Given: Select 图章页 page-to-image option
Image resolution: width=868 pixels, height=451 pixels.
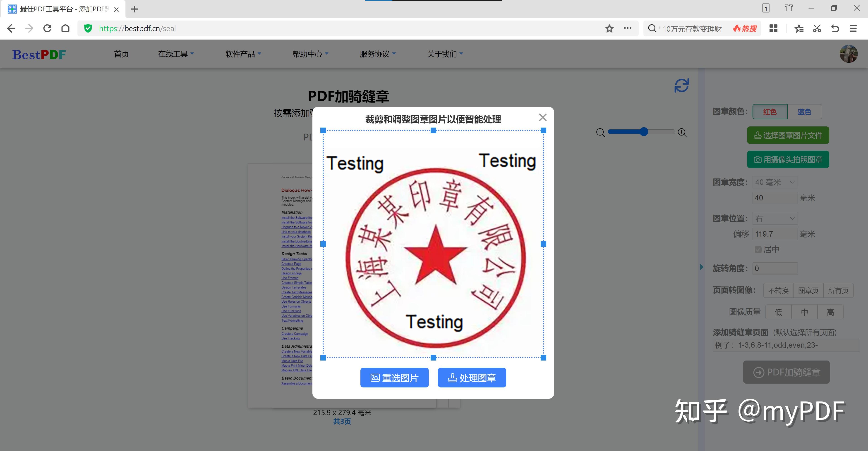Looking at the screenshot, I should coord(808,290).
